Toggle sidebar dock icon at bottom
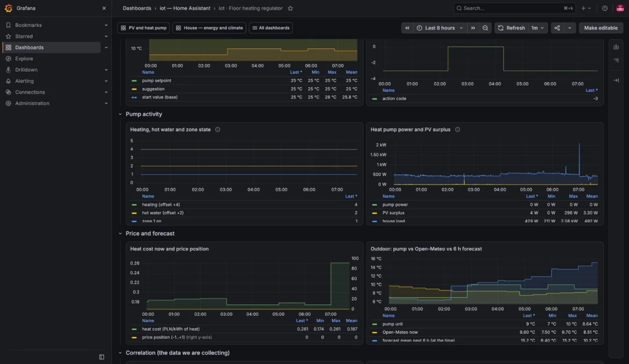 pyautogui.click(x=101, y=357)
